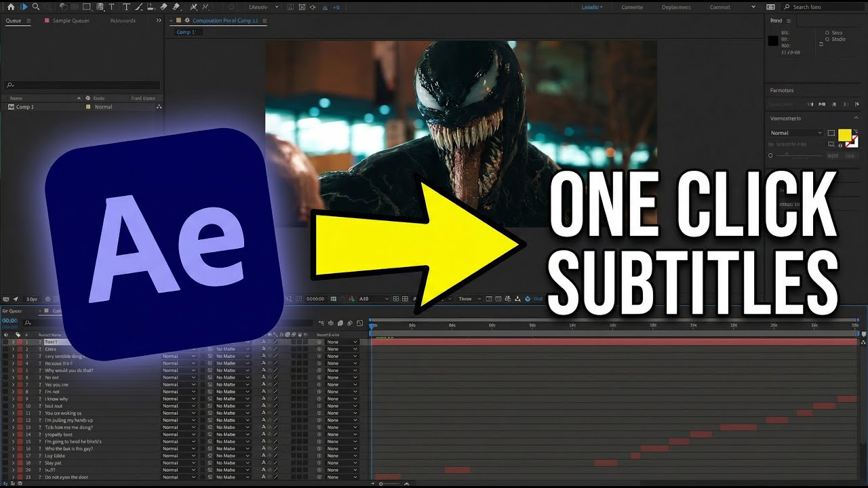Click the graph editor icon in timeline header

360,323
